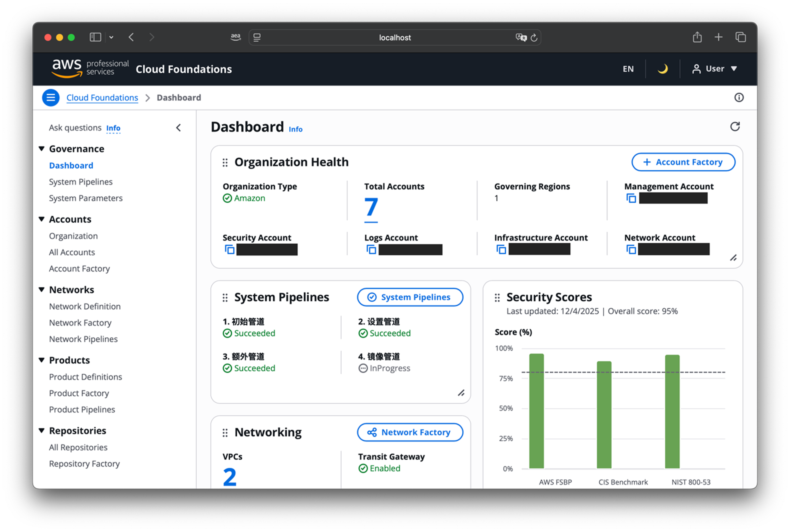Collapse the Governance section
This screenshot has width=790, height=532.
(x=42, y=148)
